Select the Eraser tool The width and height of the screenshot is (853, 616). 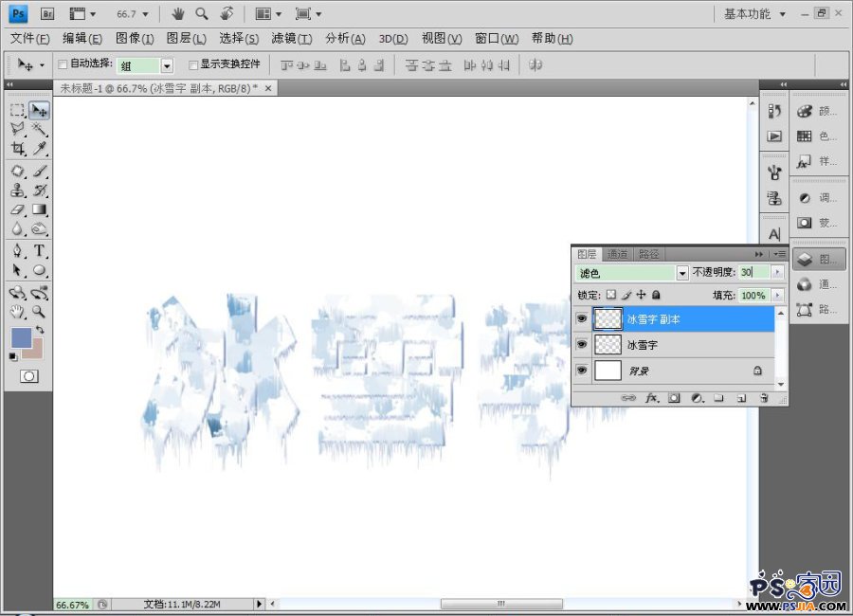[x=18, y=209]
